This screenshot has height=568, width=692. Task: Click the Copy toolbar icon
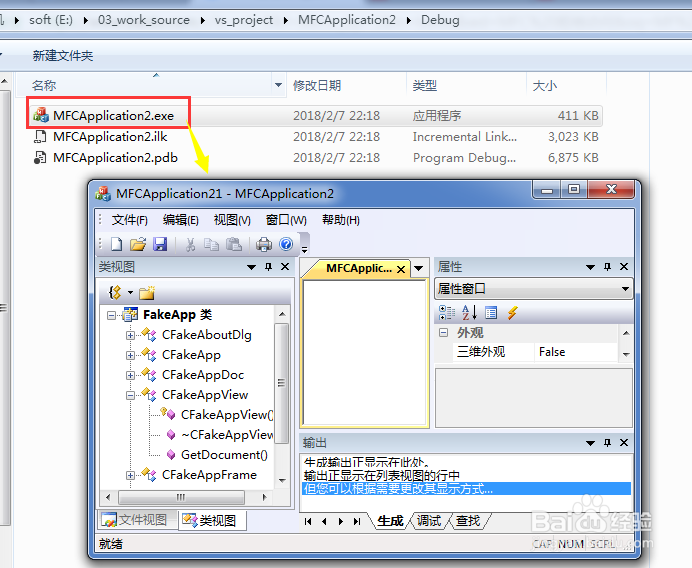tap(211, 244)
